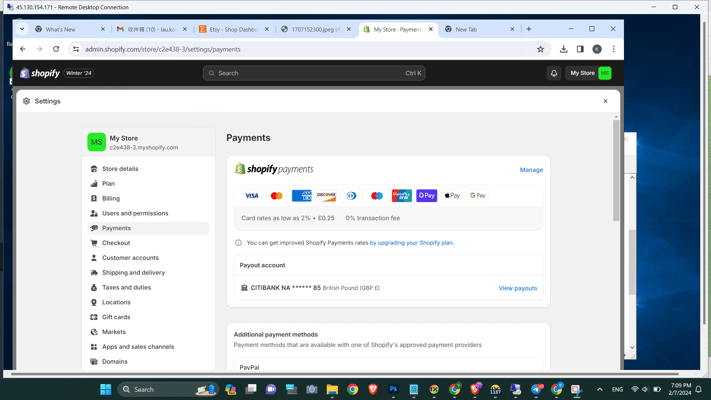Click the Apple Pay icon
Image resolution: width=711 pixels, height=400 pixels.
pos(452,196)
